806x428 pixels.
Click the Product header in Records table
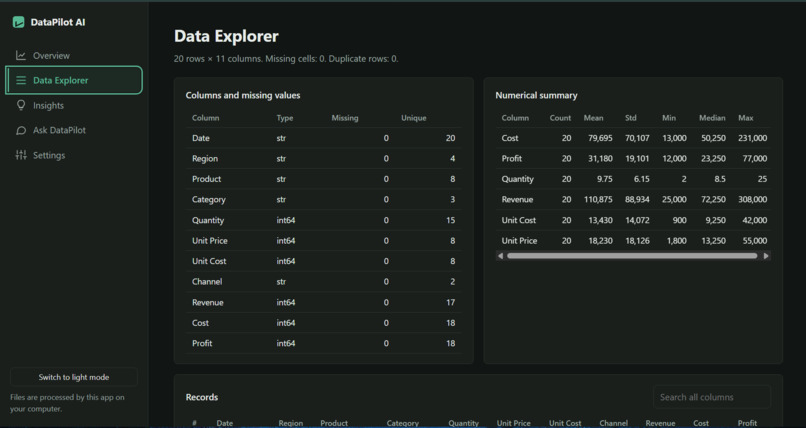334,423
